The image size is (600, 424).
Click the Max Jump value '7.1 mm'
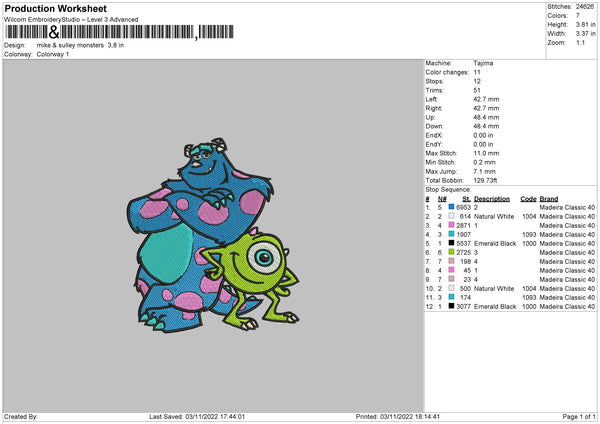point(484,171)
